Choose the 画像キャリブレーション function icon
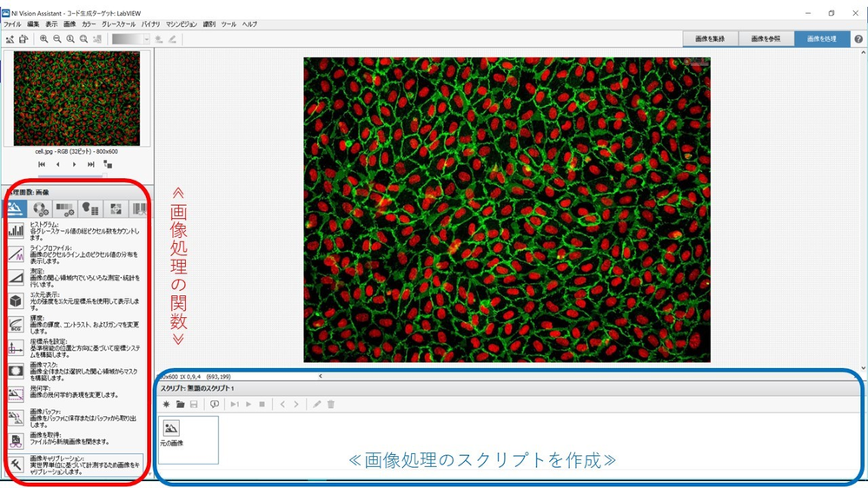This screenshot has height=488, width=868. coord(16,465)
